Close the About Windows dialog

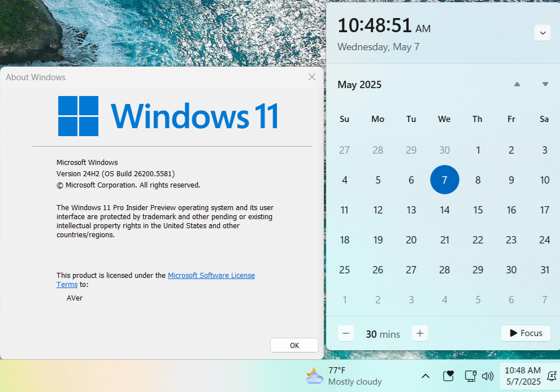coord(312,77)
